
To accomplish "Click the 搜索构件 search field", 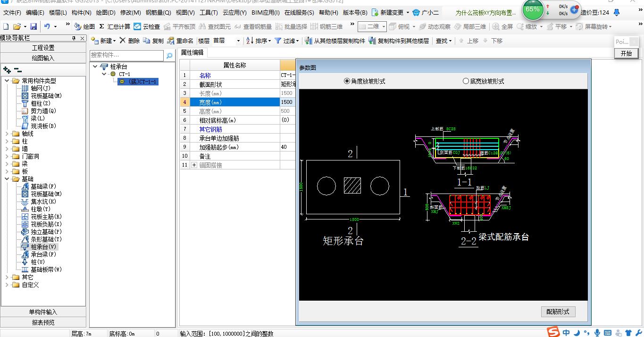I will point(127,56).
